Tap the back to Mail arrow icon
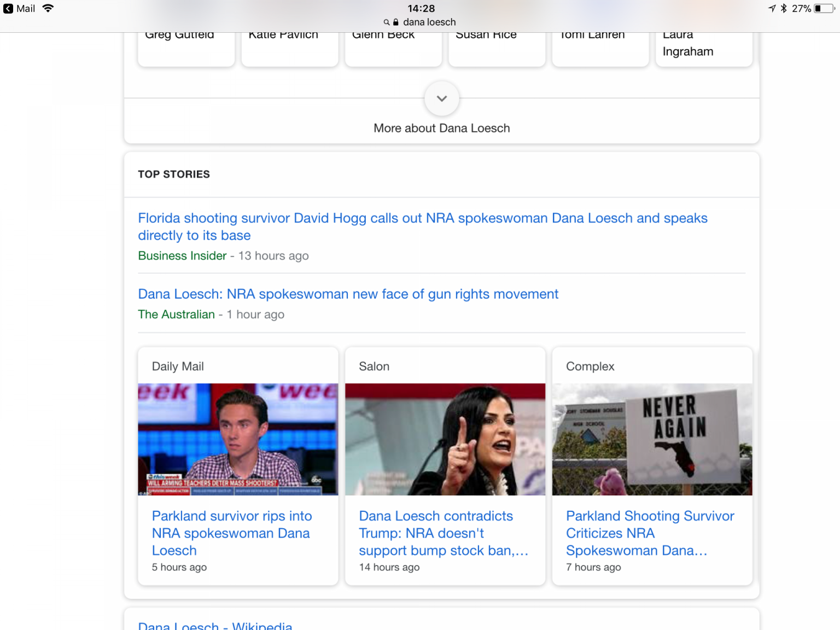 point(8,9)
